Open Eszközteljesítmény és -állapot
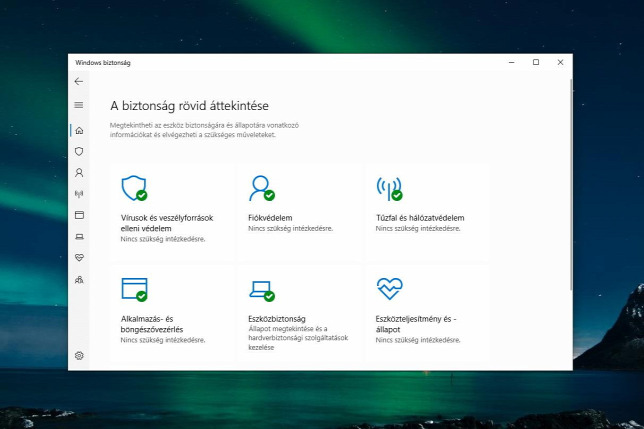 [416, 324]
